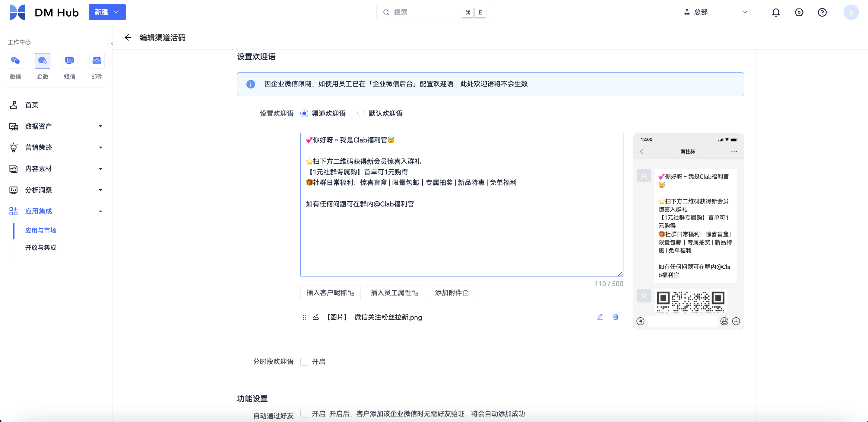Click the 数据资产 sidebar icon
This screenshot has width=868, height=422.
click(x=14, y=126)
